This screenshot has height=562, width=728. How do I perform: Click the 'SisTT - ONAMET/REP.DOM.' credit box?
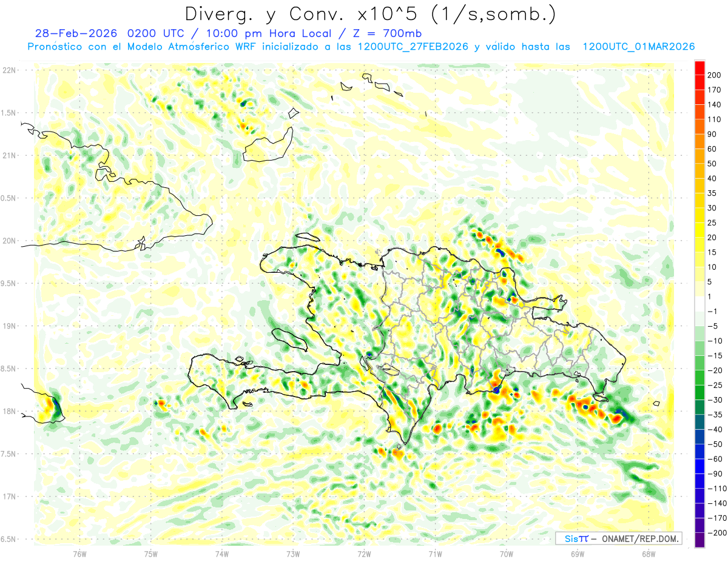tap(618, 538)
